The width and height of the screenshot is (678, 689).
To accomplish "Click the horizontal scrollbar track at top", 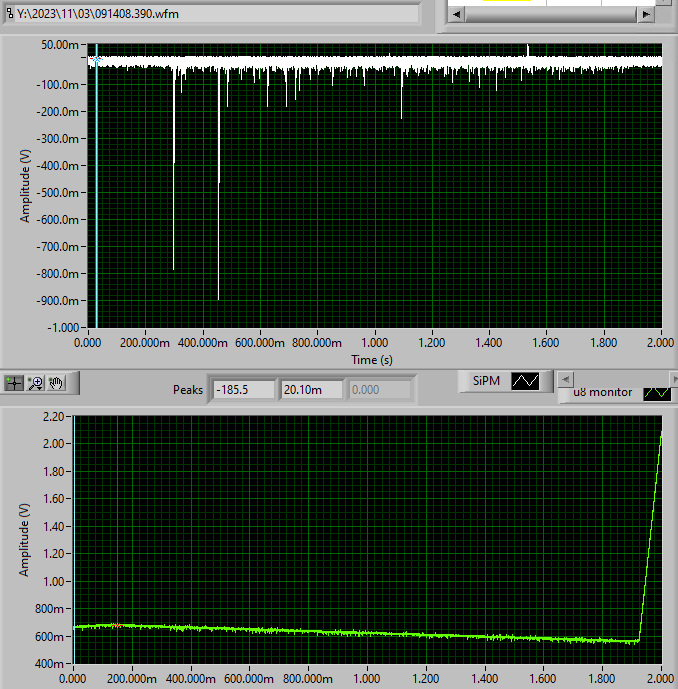I will point(551,15).
